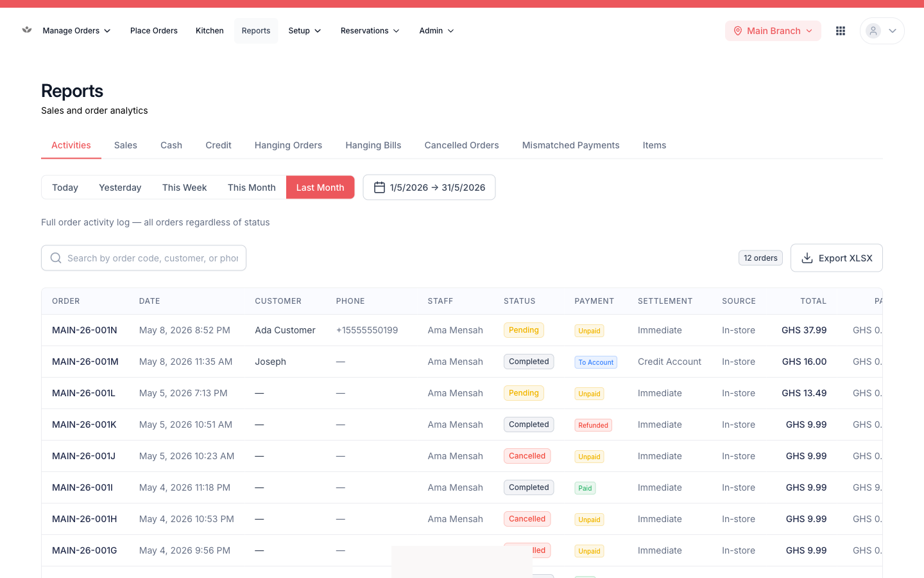
Task: Click the Paid payment badge
Action: coord(585,488)
